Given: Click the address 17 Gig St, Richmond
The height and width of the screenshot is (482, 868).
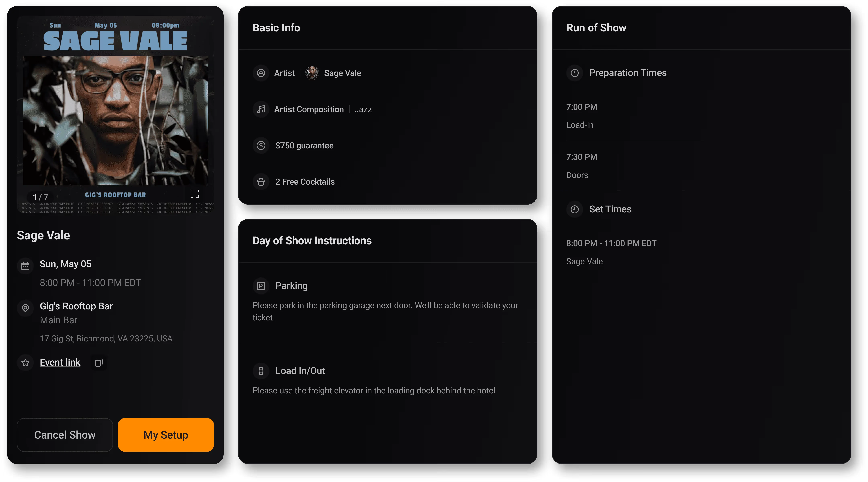Looking at the screenshot, I should tap(106, 339).
